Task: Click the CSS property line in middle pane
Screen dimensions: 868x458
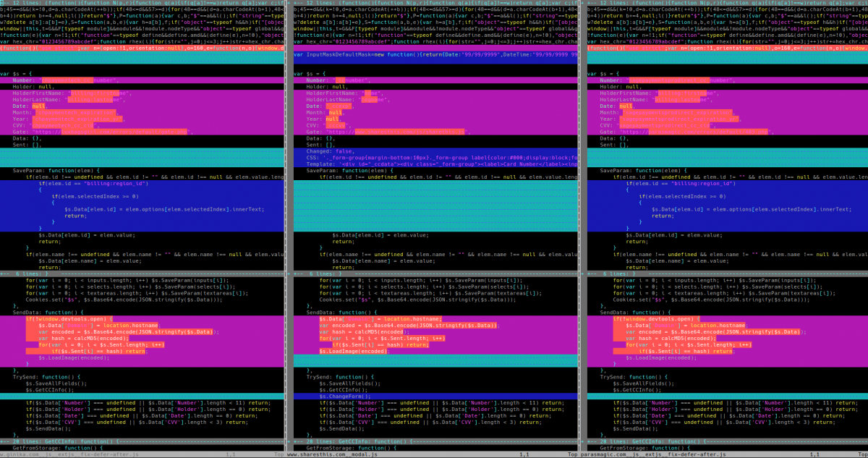Action: tap(405, 158)
